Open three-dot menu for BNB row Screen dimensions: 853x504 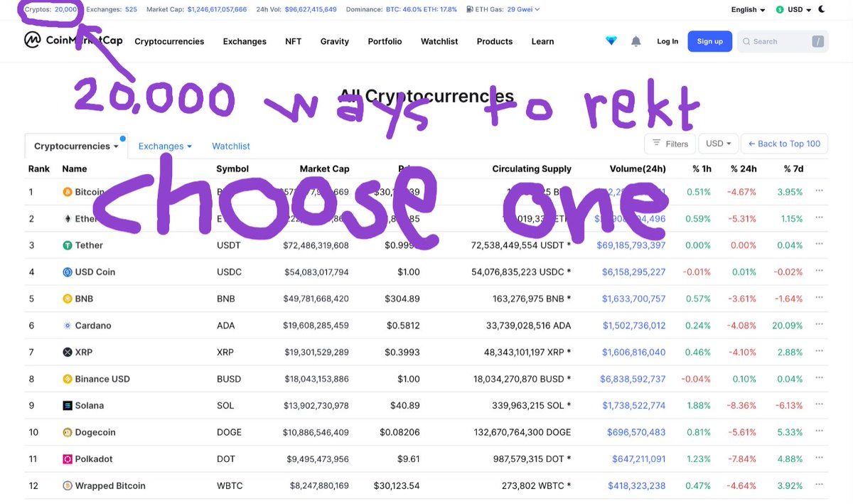[x=820, y=298]
